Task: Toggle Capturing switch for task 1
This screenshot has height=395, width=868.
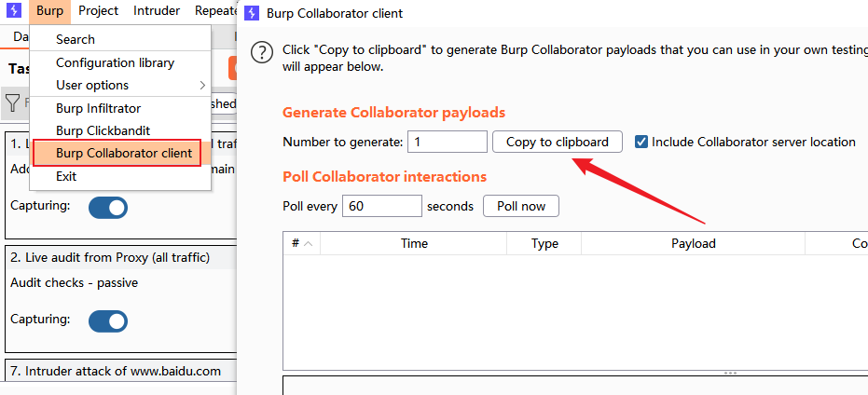Action: point(108,207)
